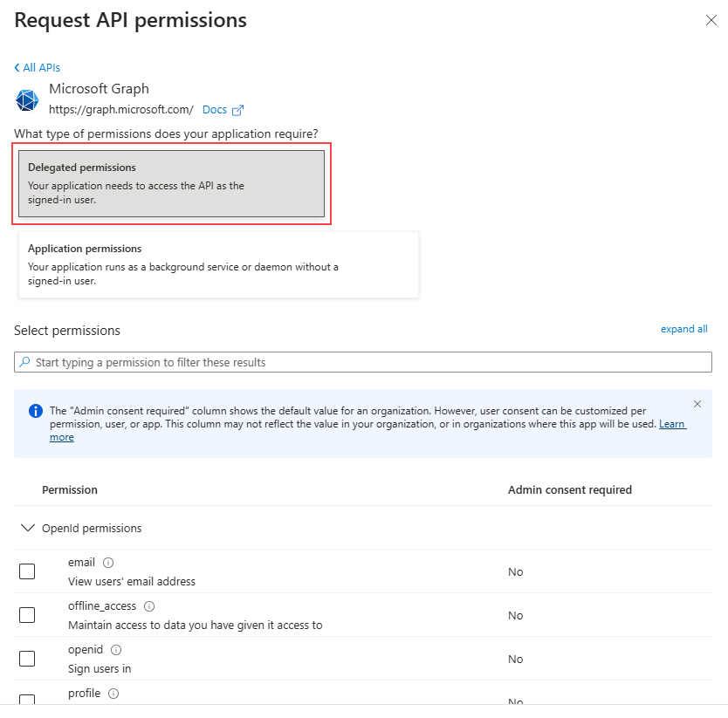Show info tooltip for email permission
728x718 pixels.
(108, 563)
